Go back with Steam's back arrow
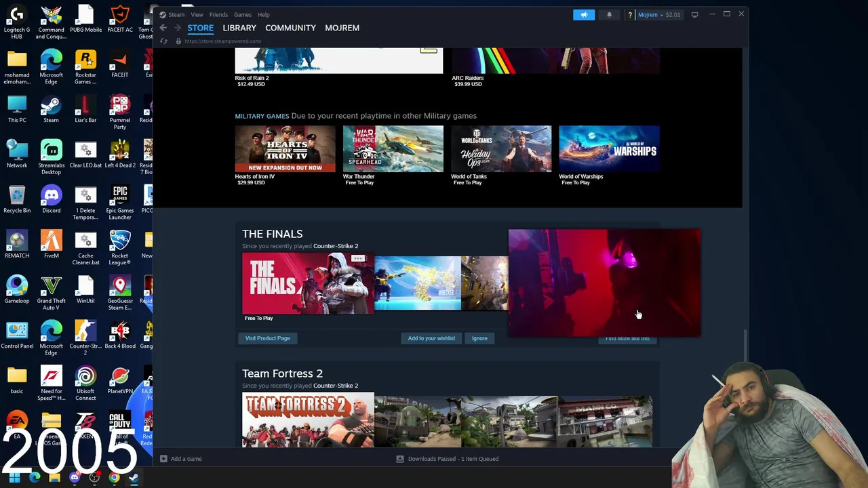The height and width of the screenshot is (488, 868). pos(163,28)
